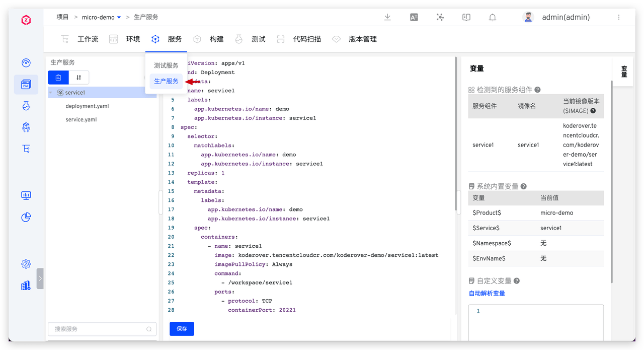Open the documentation book icon
The width and height of the screenshot is (644, 350).
click(466, 17)
